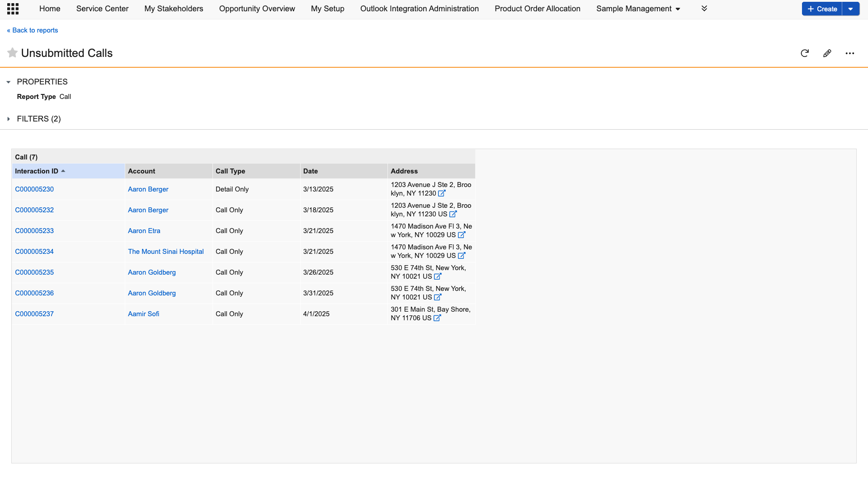Collapse the PROPERTIES section
Screen dimensions: 868x477
click(9, 82)
